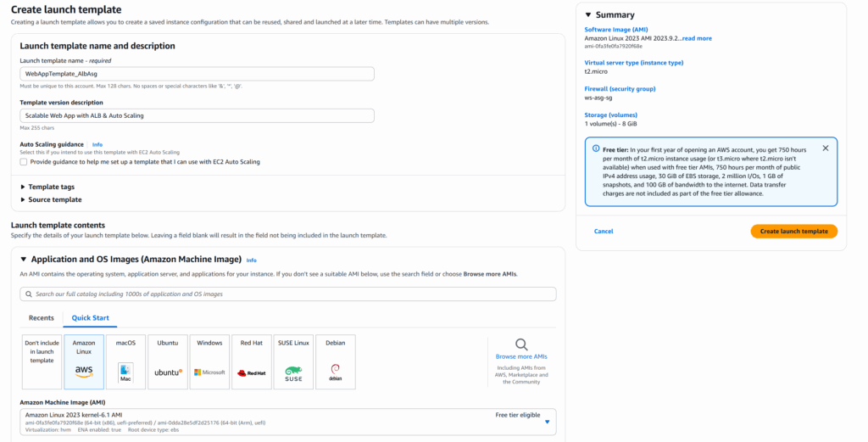Expand the Template tags section
Image resolution: width=868 pixels, height=442 pixels.
pos(51,187)
